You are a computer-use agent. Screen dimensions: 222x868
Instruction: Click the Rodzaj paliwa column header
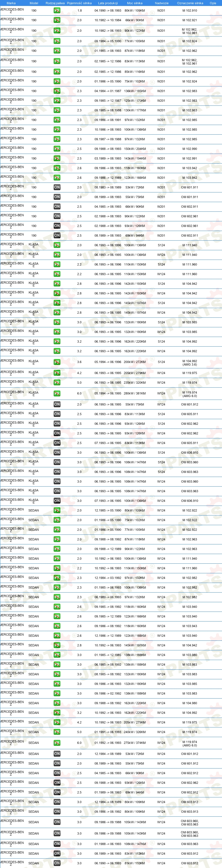tap(55, 3)
